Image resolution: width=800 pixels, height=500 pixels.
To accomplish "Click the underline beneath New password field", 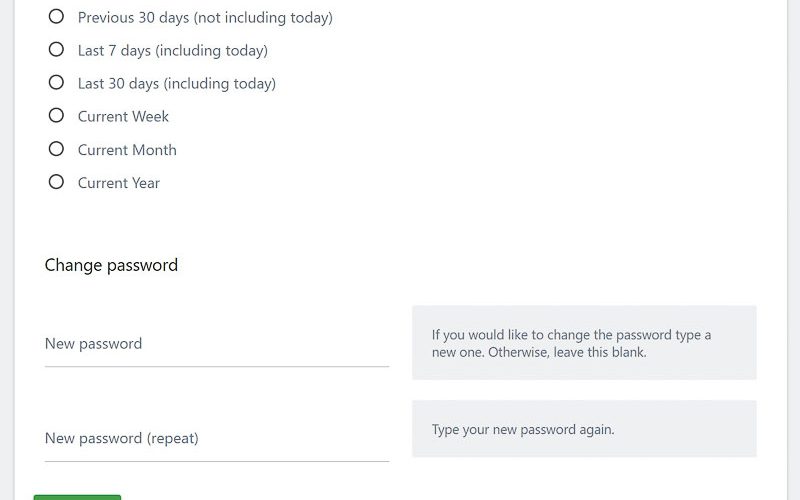I will tap(216, 366).
